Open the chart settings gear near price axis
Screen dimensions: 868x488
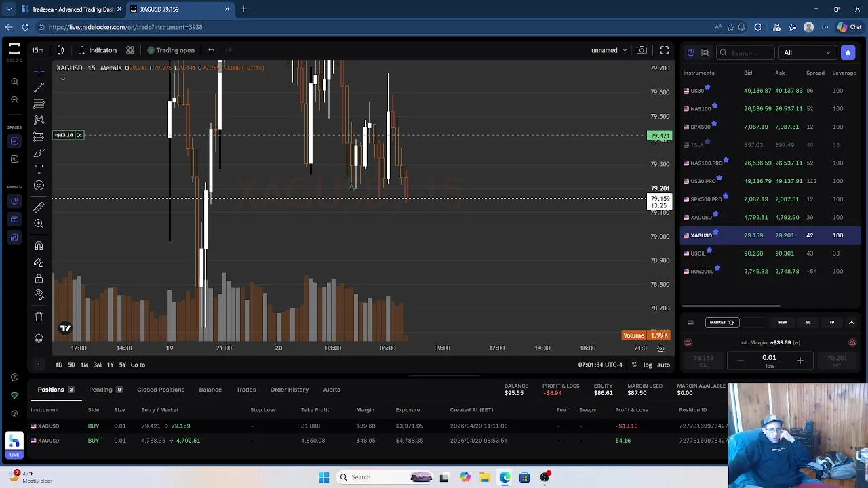click(660, 348)
